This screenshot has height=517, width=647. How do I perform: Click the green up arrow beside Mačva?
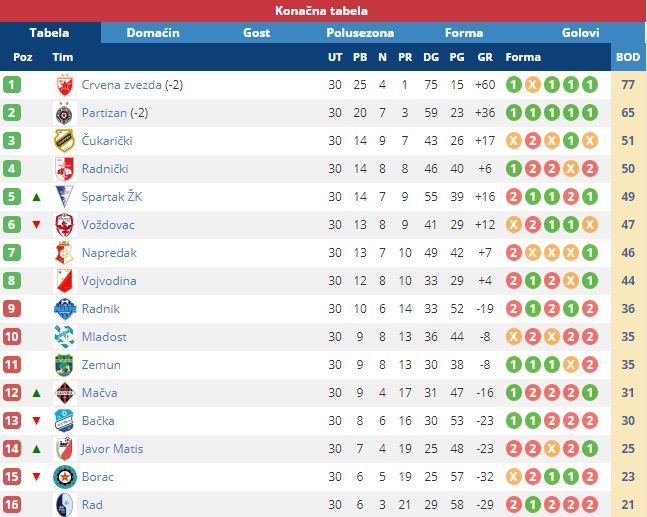click(36, 393)
